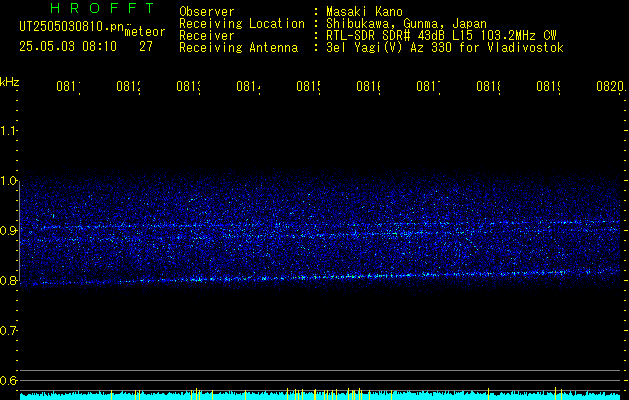This screenshot has height=400, width=629.
Task: Click the 0.7 kHz axis label
Action: coord(8,331)
